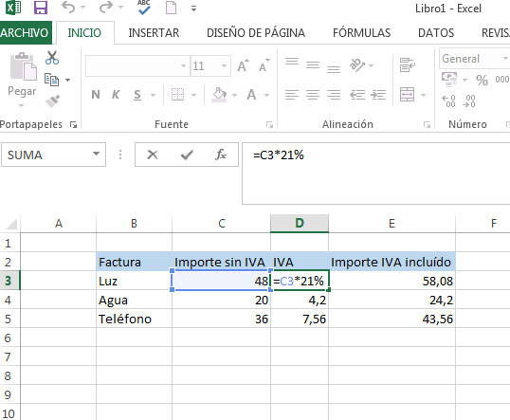
Task: Click the Undo arrow button
Action: (68, 8)
